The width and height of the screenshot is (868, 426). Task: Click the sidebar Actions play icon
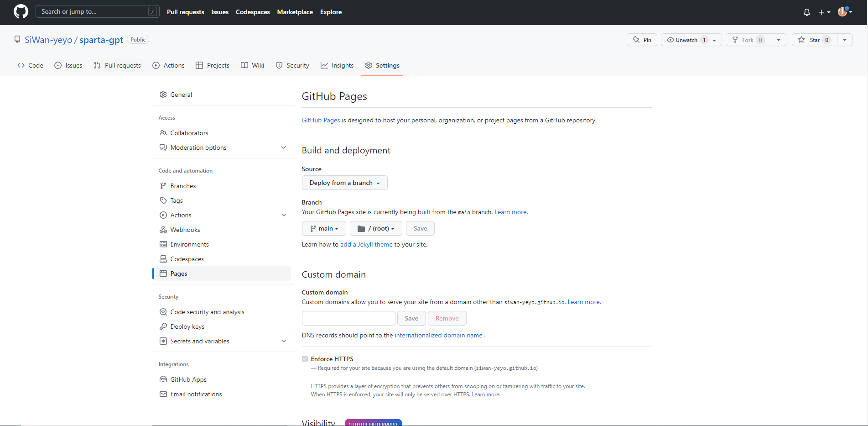point(163,215)
